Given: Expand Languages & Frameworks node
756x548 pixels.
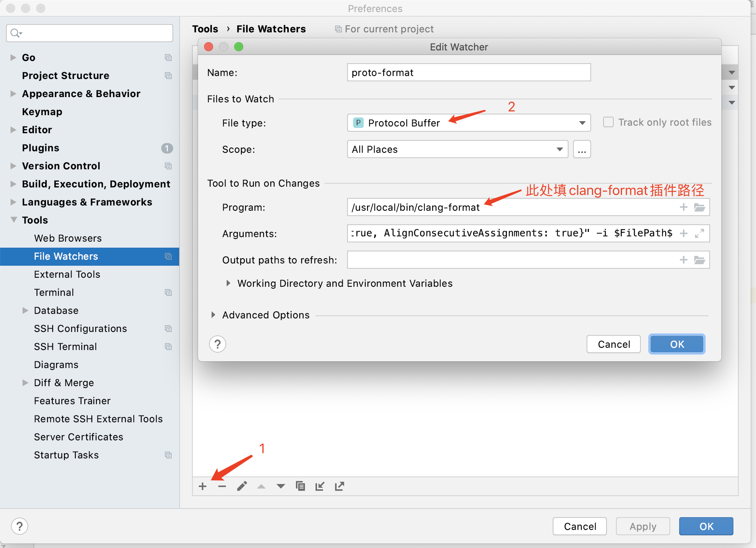Looking at the screenshot, I should pos(13,202).
